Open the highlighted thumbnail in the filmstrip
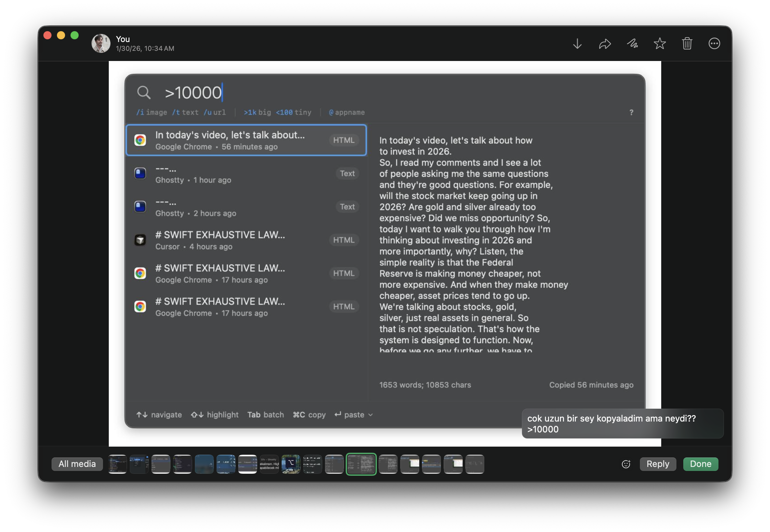The width and height of the screenshot is (770, 532). [x=361, y=464]
